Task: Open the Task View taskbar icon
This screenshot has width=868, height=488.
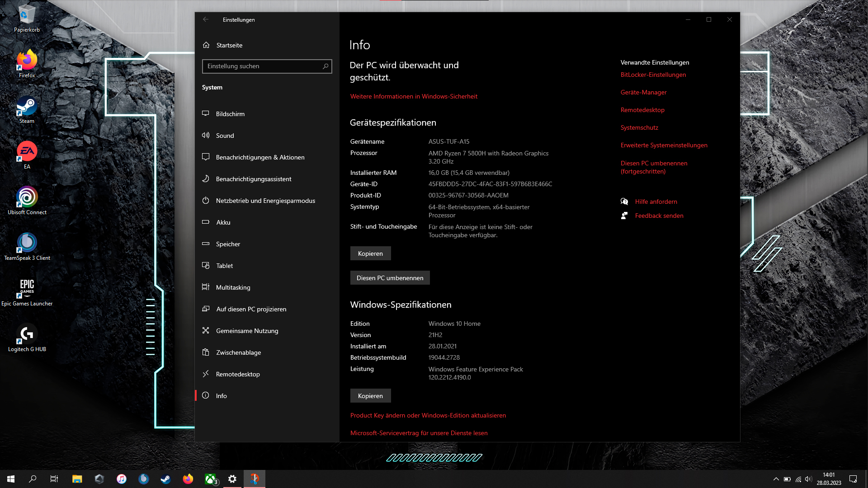Action: (x=54, y=479)
